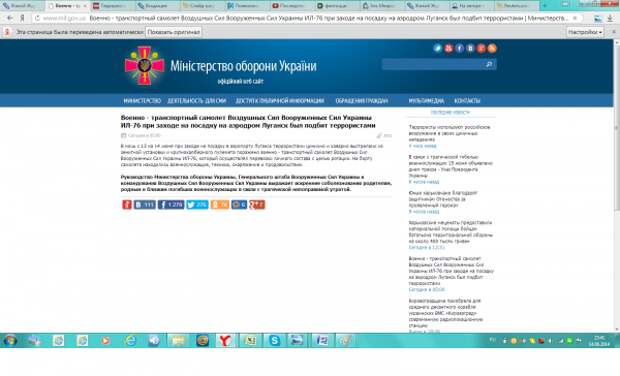620x376 pixels.
Task: Open media player orange taskbar icon
Action: tap(106, 340)
